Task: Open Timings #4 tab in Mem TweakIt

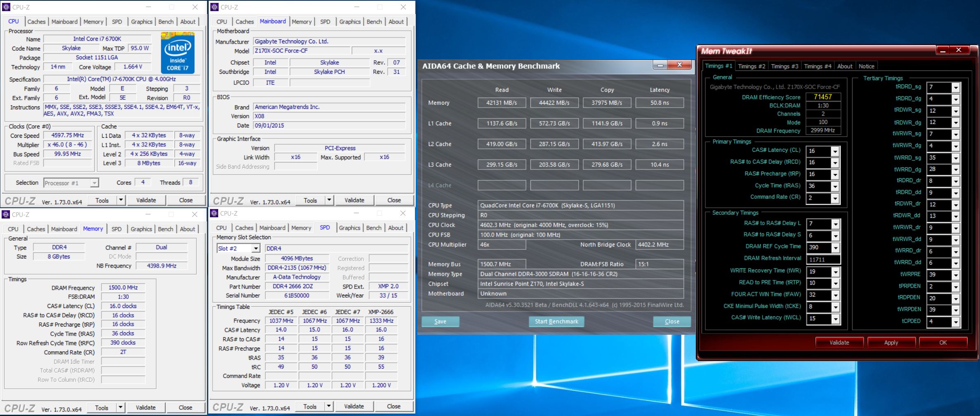Action: point(817,66)
